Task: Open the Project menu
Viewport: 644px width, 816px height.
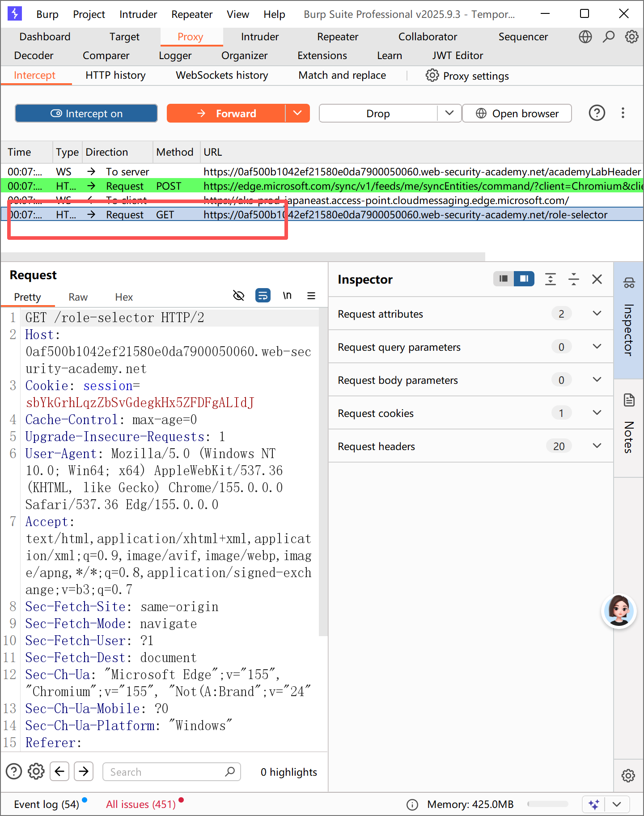Action: (x=89, y=14)
